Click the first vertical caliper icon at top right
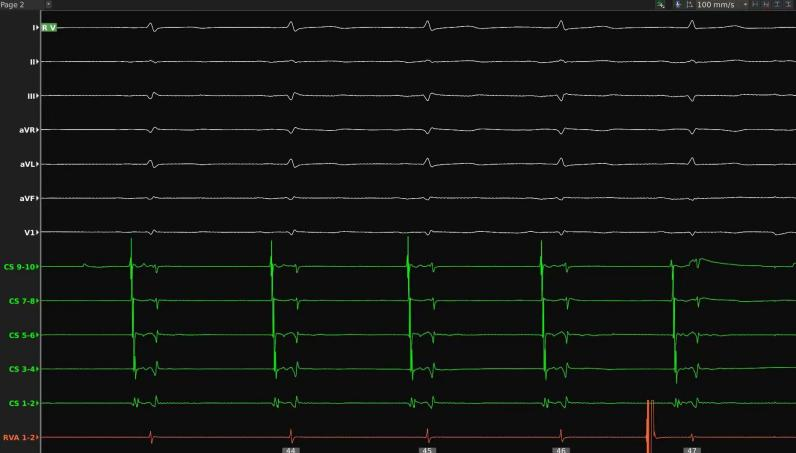The width and height of the screenshot is (796, 453). click(776, 5)
